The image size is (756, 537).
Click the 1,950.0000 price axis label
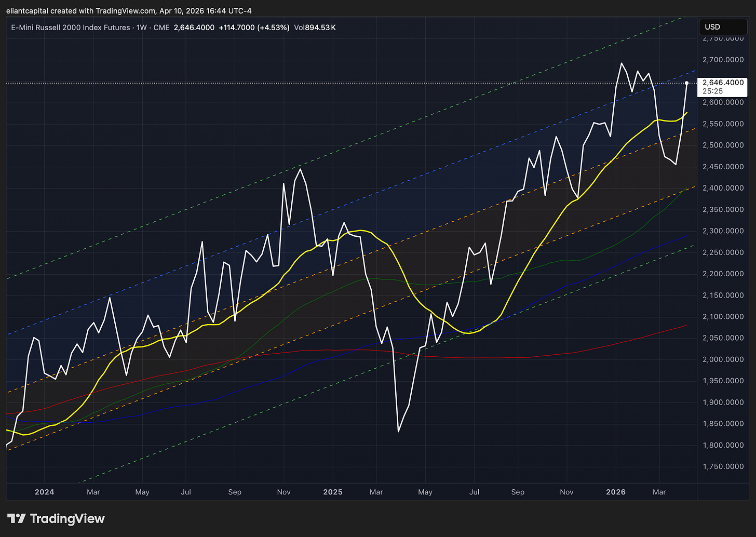(722, 381)
